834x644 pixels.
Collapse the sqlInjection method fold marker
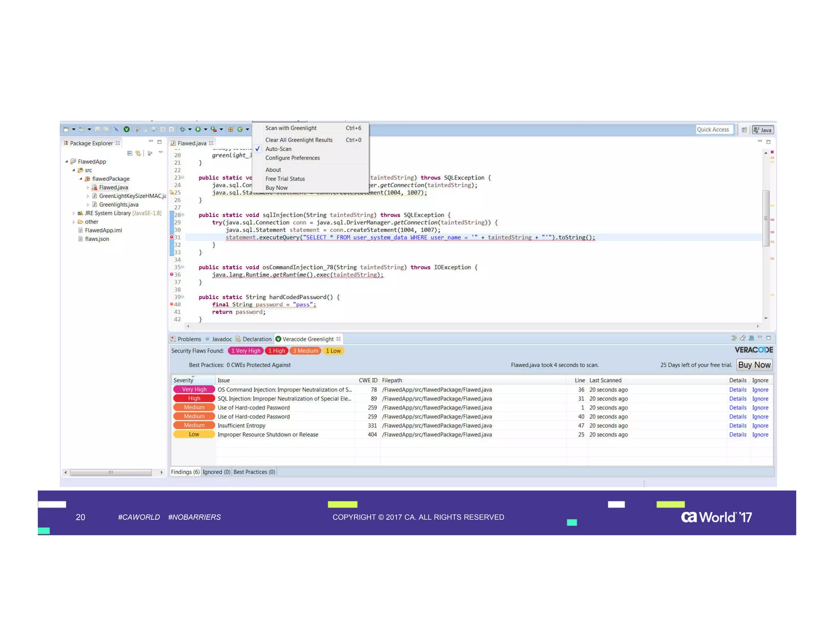(183, 215)
